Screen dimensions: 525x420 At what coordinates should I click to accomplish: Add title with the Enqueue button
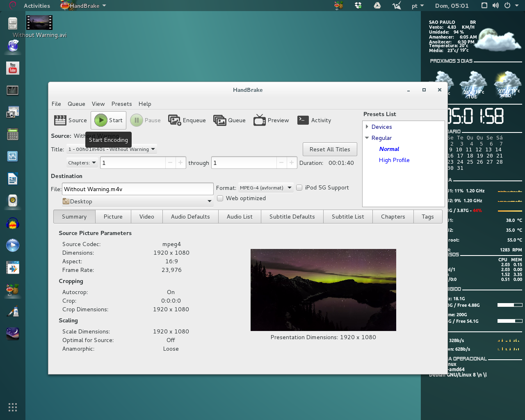[187, 120]
